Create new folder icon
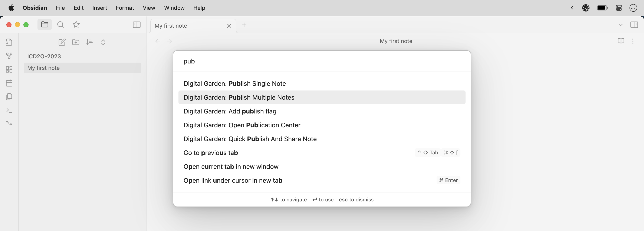644x231 pixels. [x=76, y=42]
